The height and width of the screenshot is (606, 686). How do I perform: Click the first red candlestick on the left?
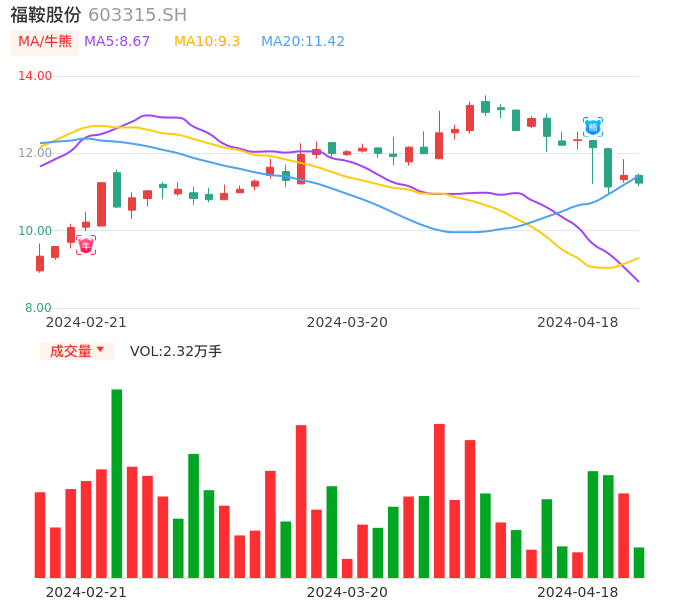[x=40, y=263]
